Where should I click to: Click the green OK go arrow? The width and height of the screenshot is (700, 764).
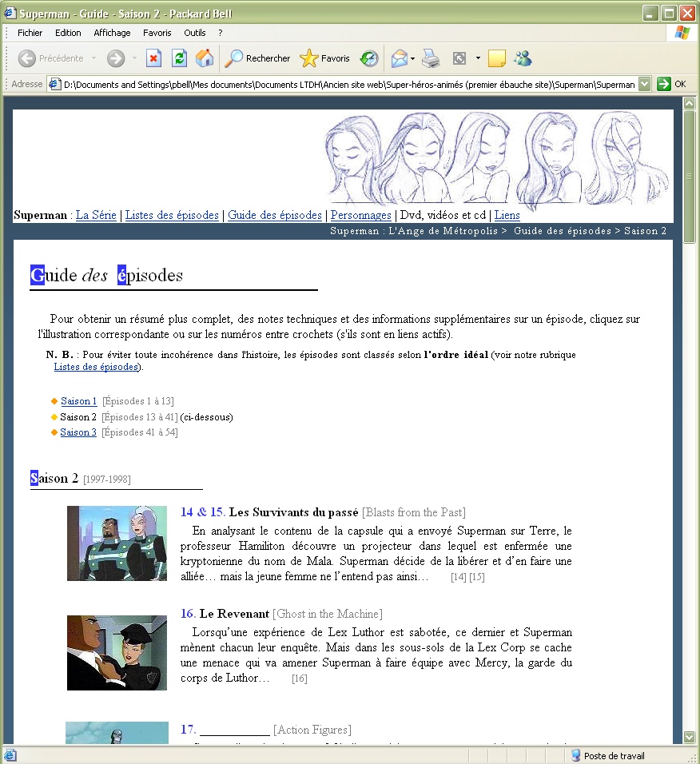(x=663, y=84)
